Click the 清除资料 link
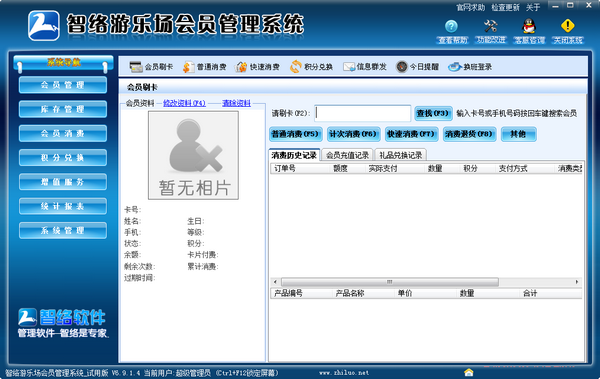The image size is (600, 379). [236, 103]
